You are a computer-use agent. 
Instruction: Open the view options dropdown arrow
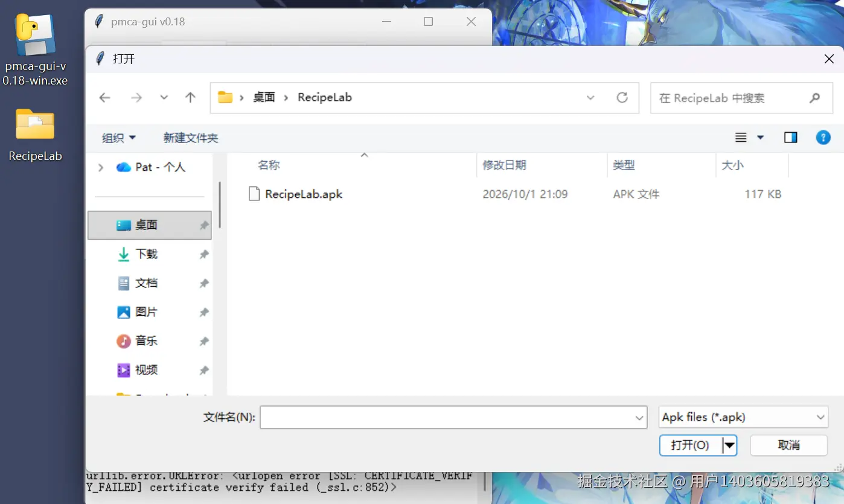coord(761,138)
